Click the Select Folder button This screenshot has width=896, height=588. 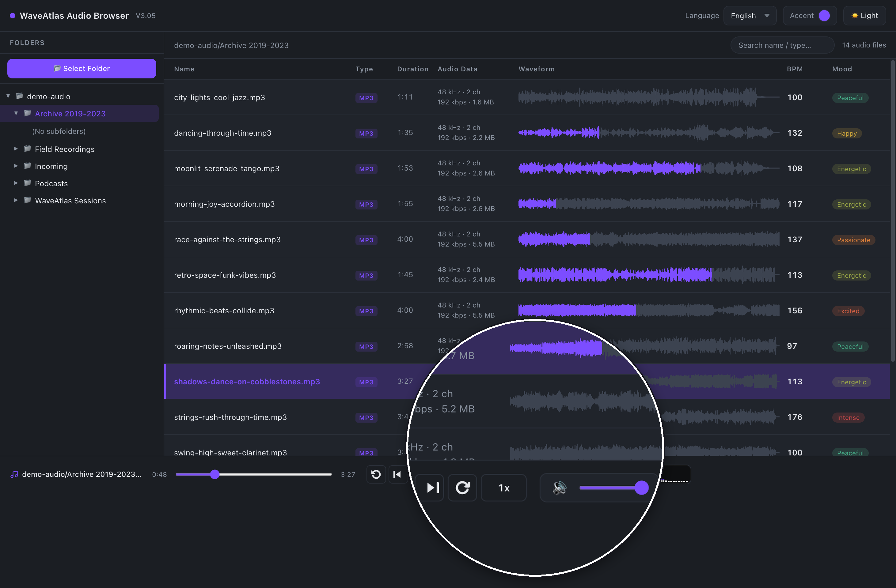click(x=82, y=69)
